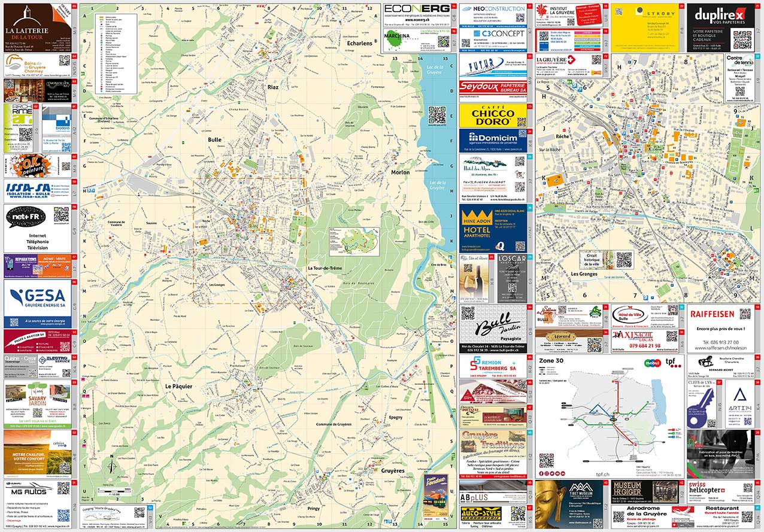Click the Hôtel des Alpes advertisement
The image size is (764, 532).
click(493, 178)
